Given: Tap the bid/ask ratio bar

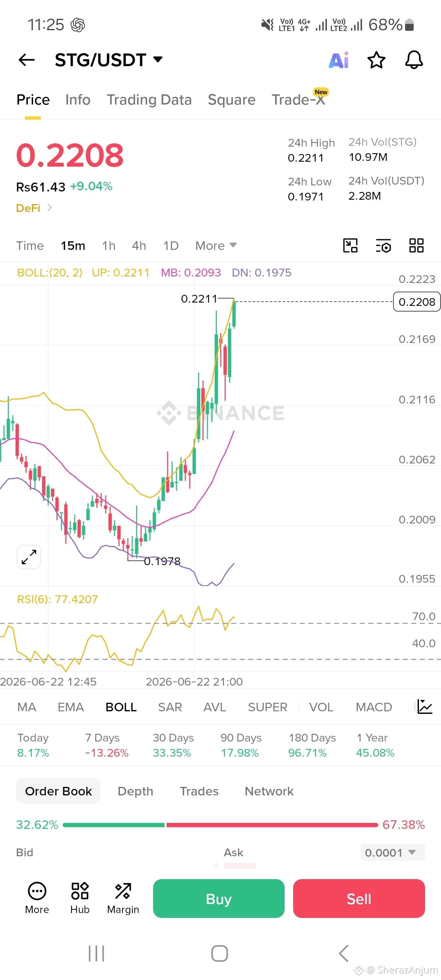Looking at the screenshot, I should click(x=220, y=825).
